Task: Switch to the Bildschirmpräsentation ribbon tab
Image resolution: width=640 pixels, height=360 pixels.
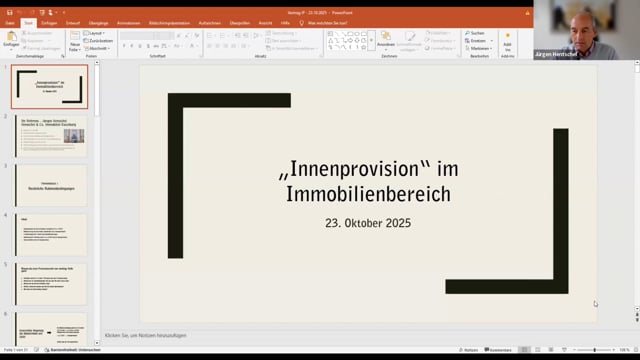Action: 169,23
